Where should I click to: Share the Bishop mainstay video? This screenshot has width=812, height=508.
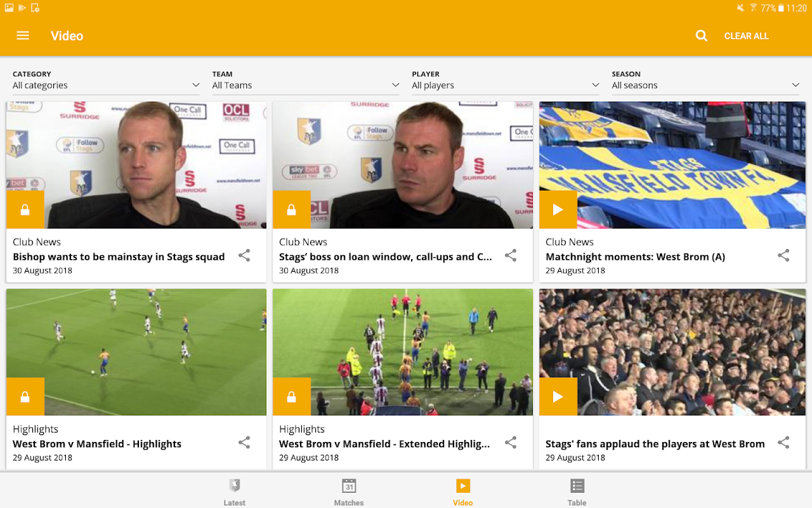(x=244, y=256)
